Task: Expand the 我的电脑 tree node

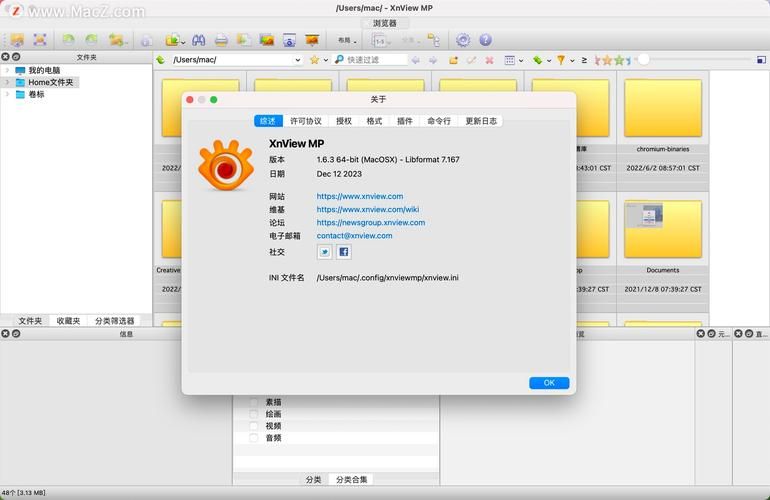Action: click(x=7, y=70)
